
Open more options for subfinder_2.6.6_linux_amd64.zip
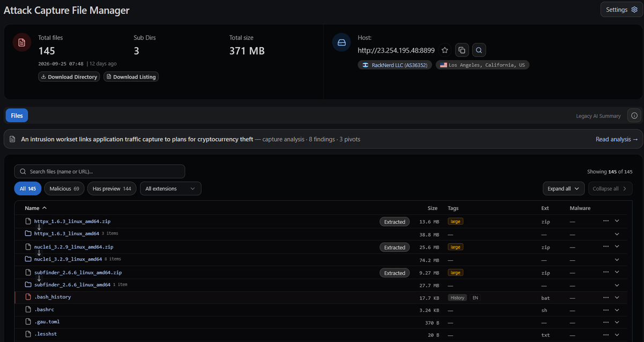606,272
